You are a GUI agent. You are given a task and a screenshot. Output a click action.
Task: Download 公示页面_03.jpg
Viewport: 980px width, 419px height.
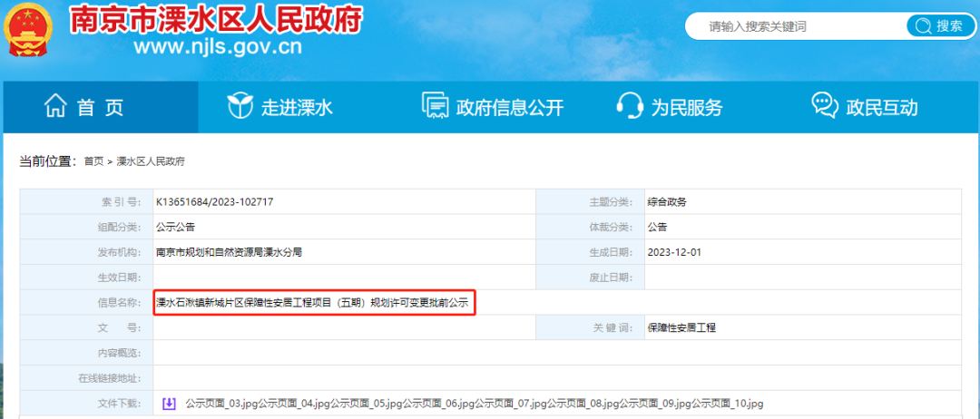pyautogui.click(x=222, y=404)
